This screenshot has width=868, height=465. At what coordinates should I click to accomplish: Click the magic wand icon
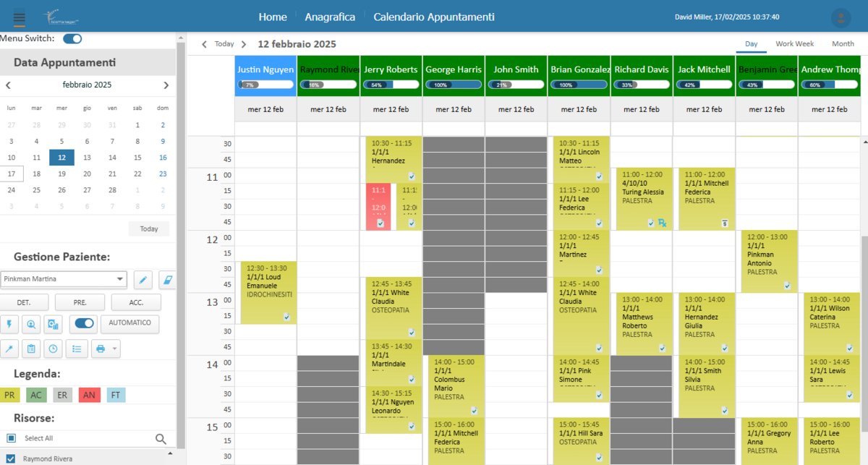(9, 349)
